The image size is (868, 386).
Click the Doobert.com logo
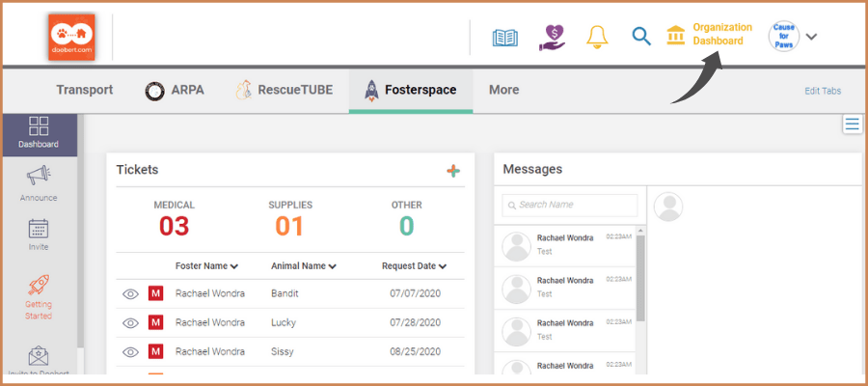click(x=71, y=37)
